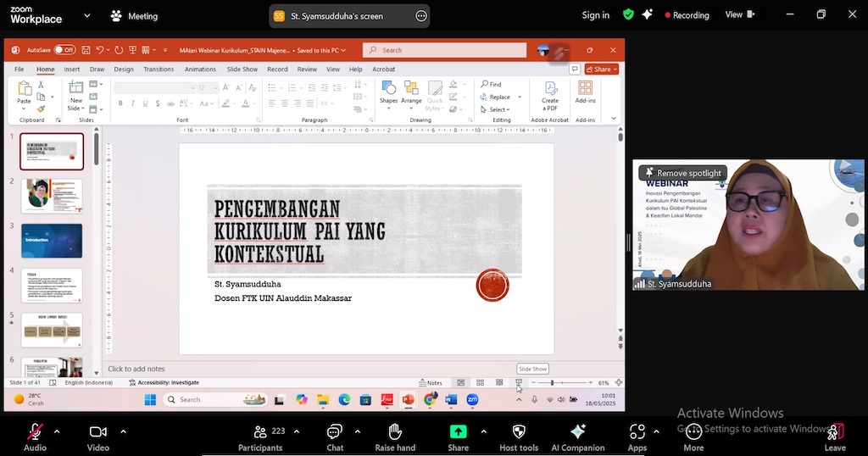The width and height of the screenshot is (868, 456).
Task: Launch AI Companion
Action: pyautogui.click(x=577, y=432)
